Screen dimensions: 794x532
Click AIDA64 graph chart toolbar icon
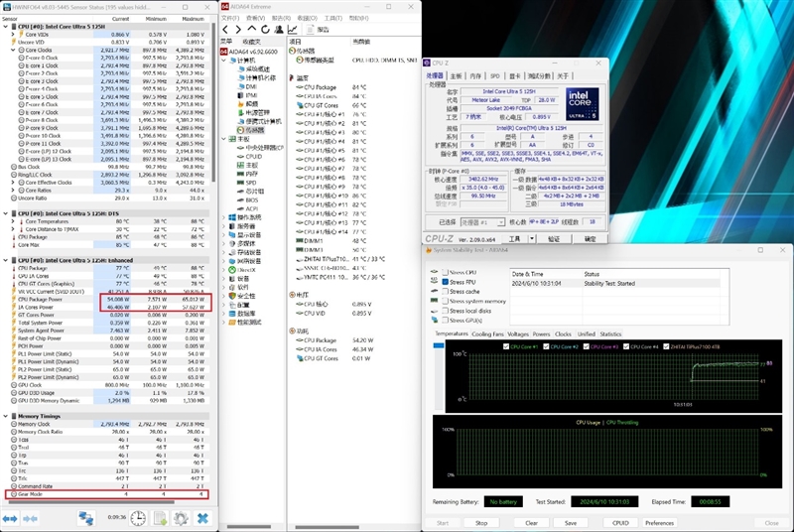[292, 30]
